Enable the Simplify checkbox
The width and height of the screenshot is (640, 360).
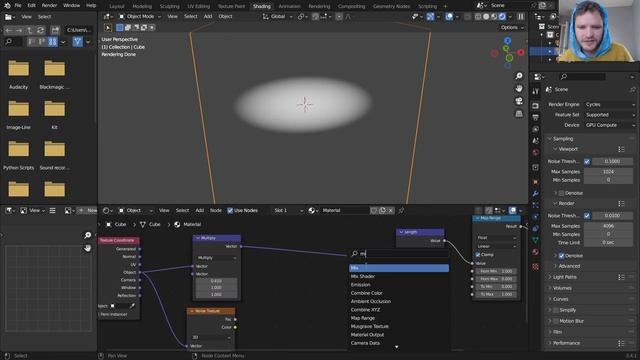556,310
